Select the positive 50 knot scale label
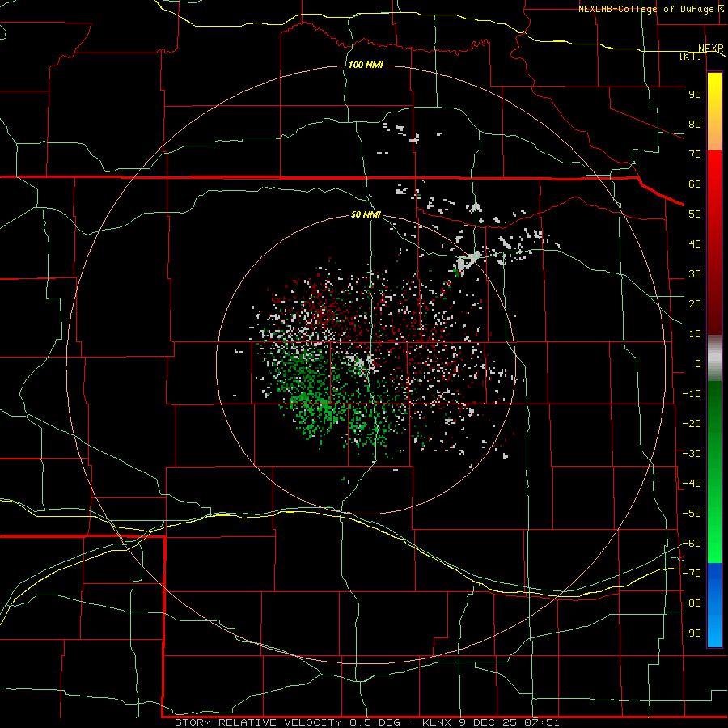 [x=695, y=214]
